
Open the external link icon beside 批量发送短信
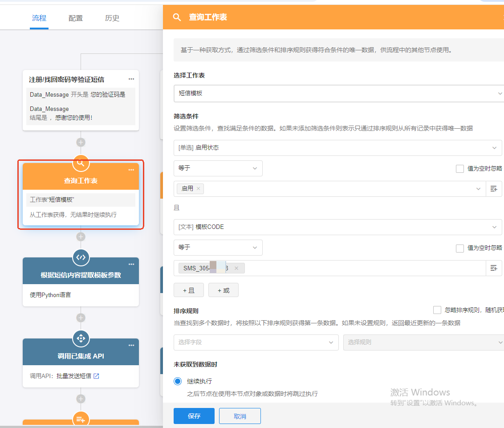click(x=96, y=376)
